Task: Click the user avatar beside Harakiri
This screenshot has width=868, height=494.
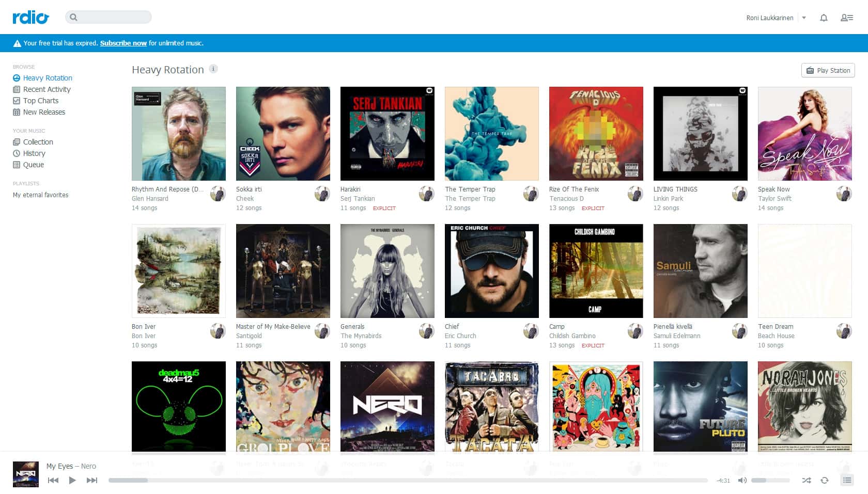Action: point(427,194)
